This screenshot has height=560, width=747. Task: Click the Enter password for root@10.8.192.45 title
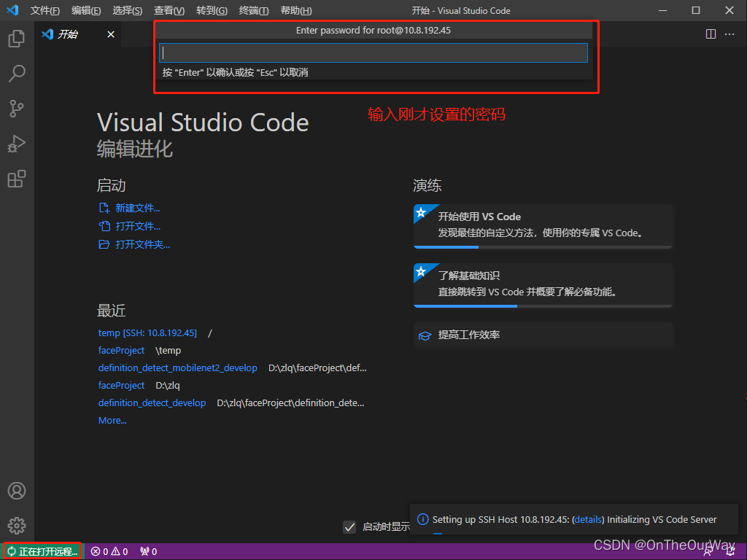point(373,31)
